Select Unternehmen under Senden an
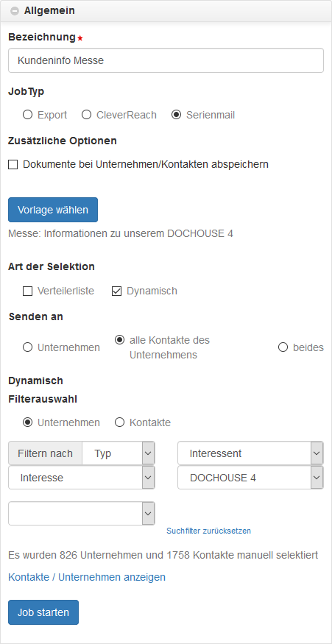This screenshot has height=644, width=332. [27, 347]
